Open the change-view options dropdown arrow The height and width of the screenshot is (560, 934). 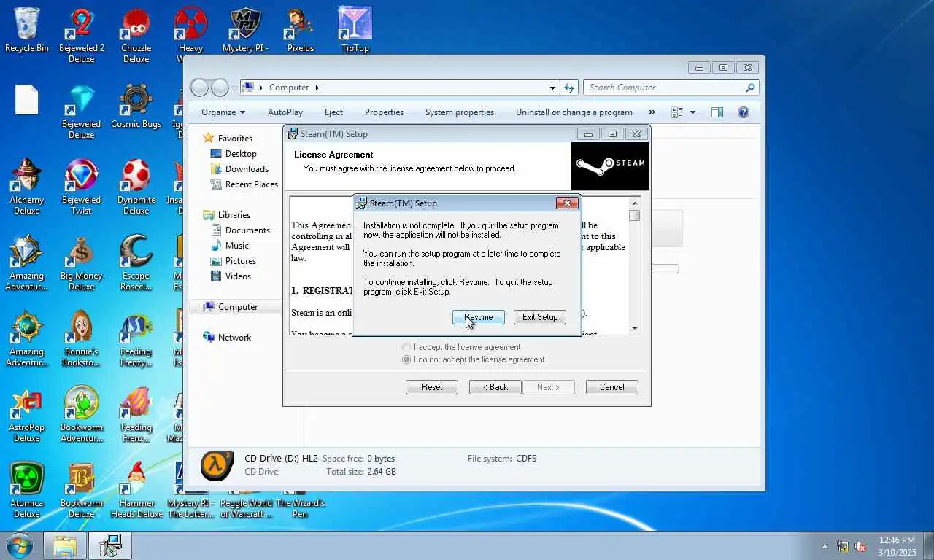[x=692, y=112]
